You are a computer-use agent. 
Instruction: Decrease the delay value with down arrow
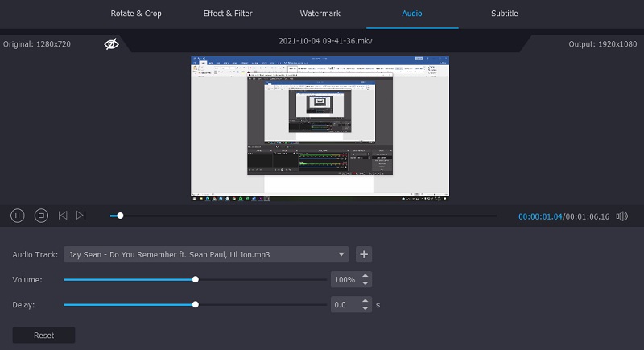(x=365, y=309)
